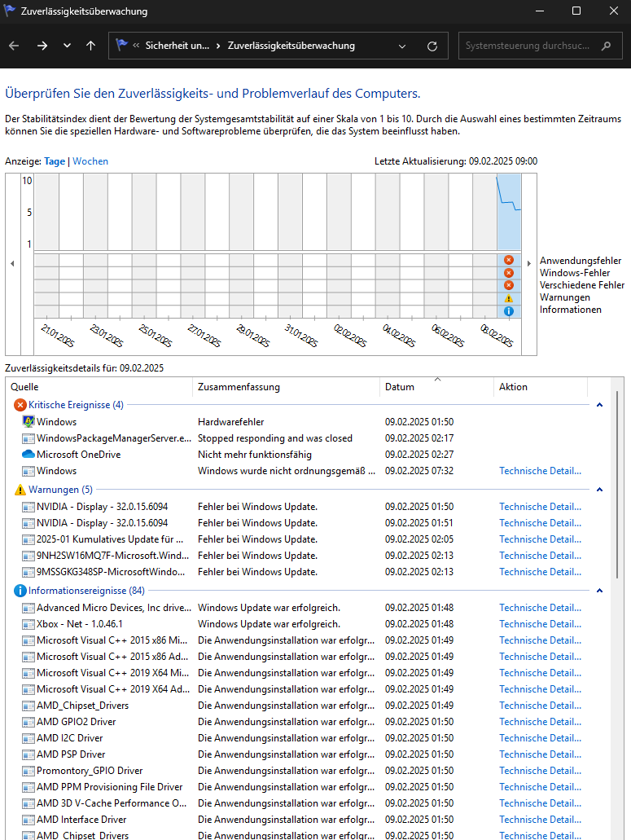
Task: Sort by Zusammenfassung column header
Action: pyautogui.click(x=287, y=387)
